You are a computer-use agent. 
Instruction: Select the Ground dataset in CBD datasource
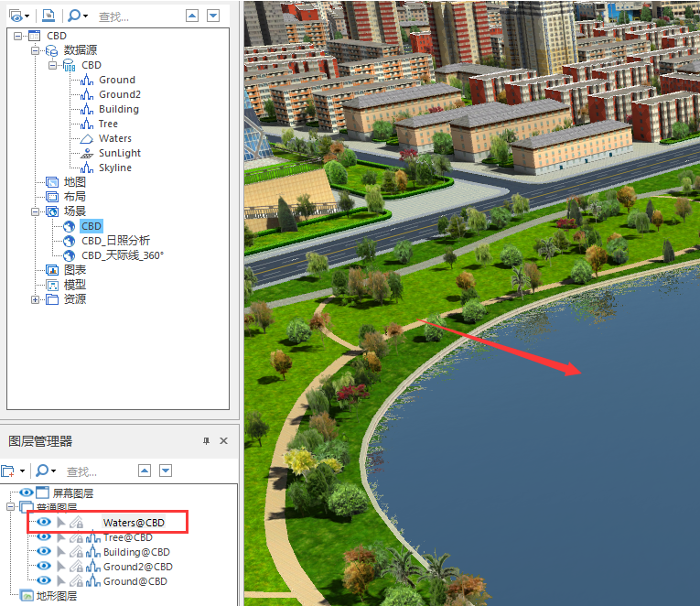coord(117,80)
